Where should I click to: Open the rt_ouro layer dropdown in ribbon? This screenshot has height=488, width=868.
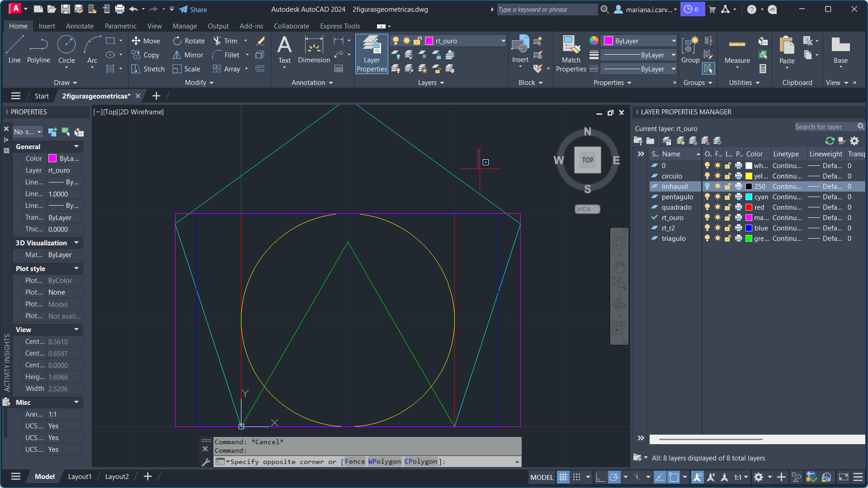click(x=503, y=41)
